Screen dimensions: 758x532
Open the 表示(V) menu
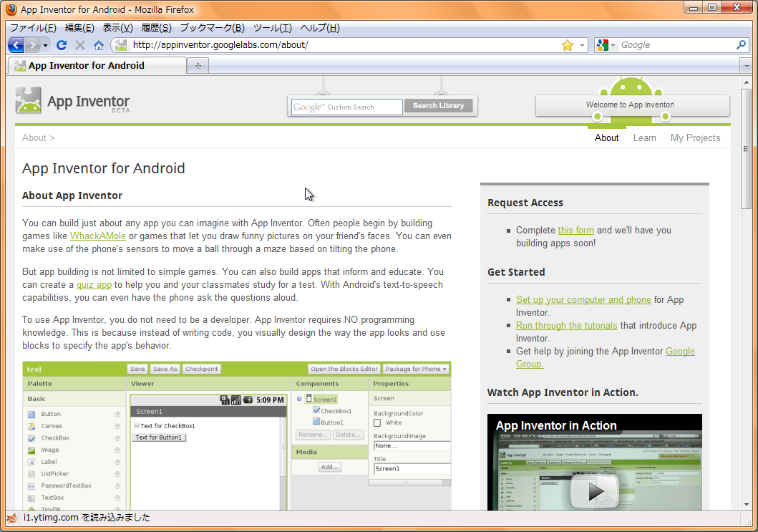point(117,28)
